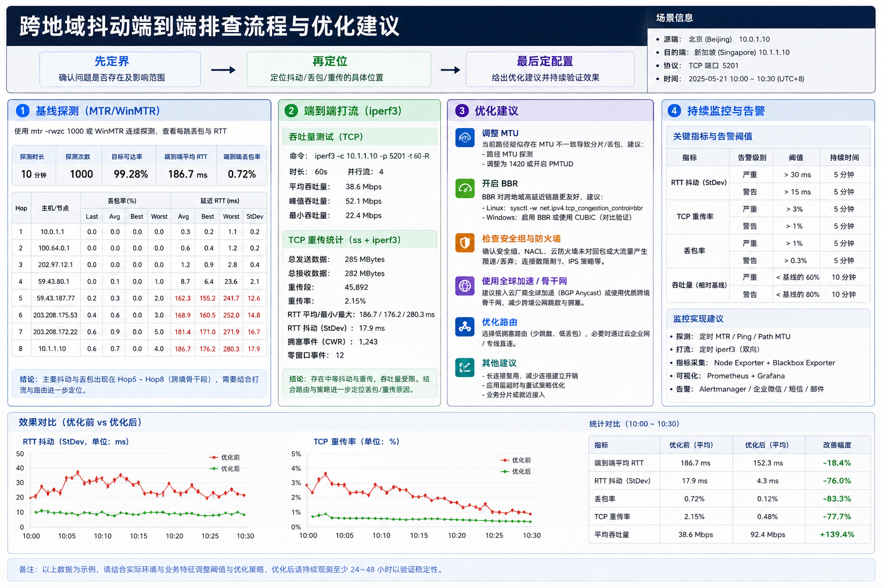Select the 最后定配置 step card
The height and width of the screenshot is (588, 882).
coord(550,69)
